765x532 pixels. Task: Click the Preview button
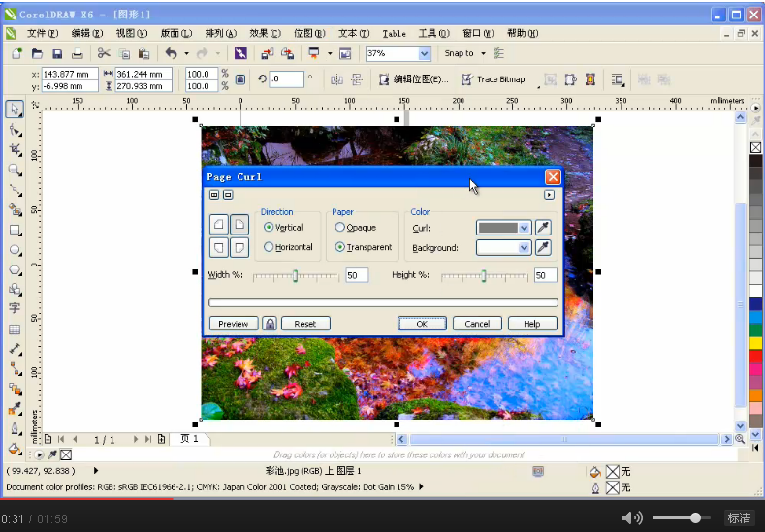pos(234,324)
